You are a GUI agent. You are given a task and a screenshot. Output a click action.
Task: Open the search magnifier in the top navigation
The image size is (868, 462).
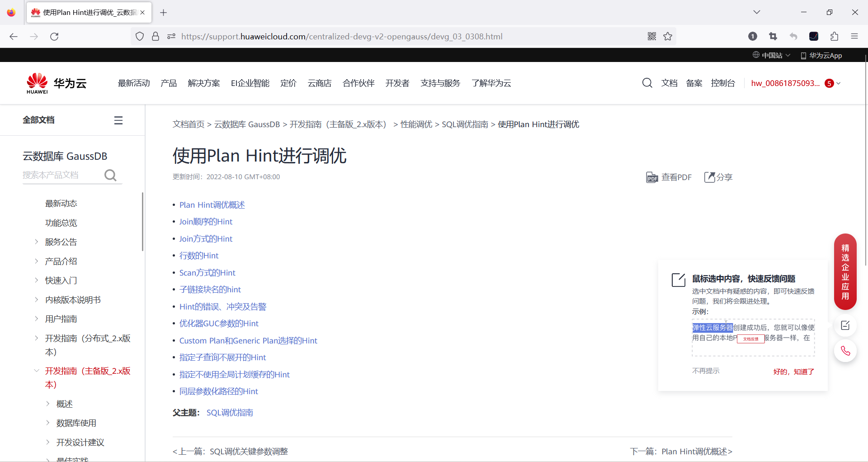pyautogui.click(x=647, y=83)
